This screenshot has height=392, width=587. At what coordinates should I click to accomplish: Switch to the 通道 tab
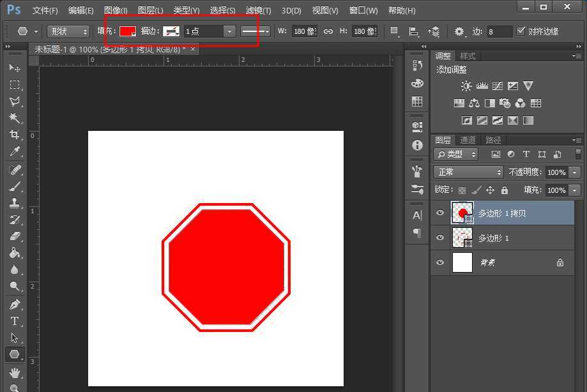(x=468, y=140)
